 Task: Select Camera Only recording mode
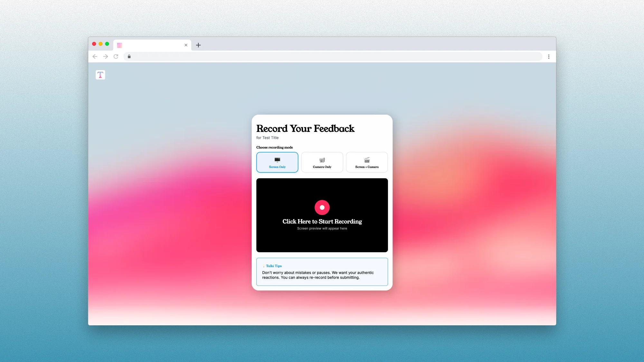[x=322, y=162]
